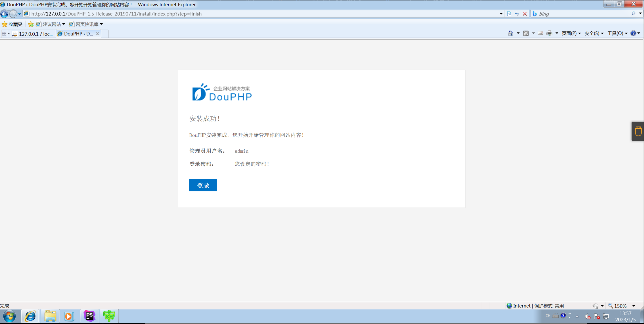Click the Read Mail icon
644x324 pixels.
540,33
